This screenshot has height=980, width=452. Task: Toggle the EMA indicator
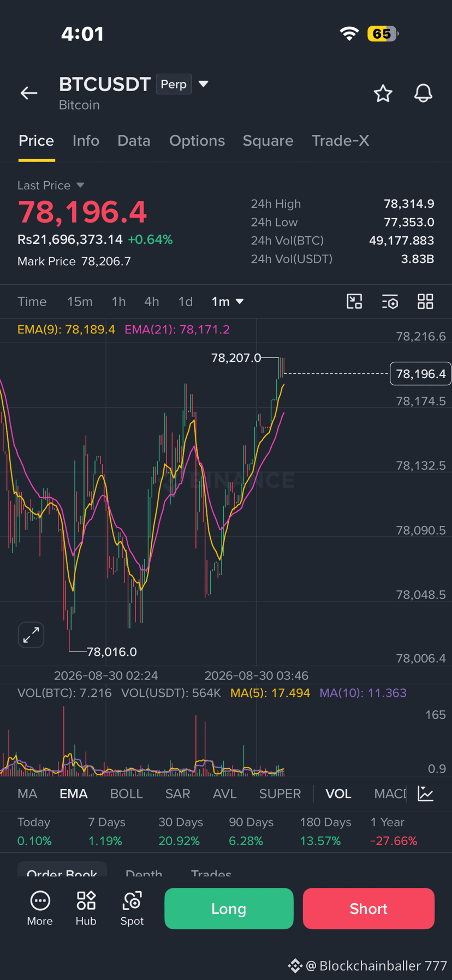[74, 794]
